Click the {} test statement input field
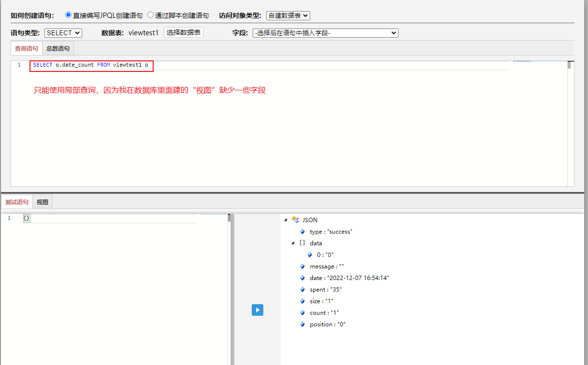 (x=27, y=218)
